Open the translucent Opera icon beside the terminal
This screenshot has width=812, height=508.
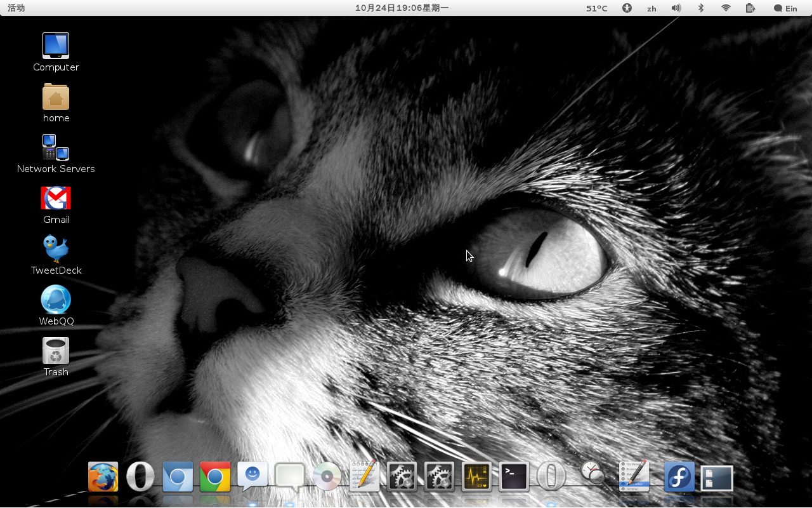pyautogui.click(x=551, y=477)
